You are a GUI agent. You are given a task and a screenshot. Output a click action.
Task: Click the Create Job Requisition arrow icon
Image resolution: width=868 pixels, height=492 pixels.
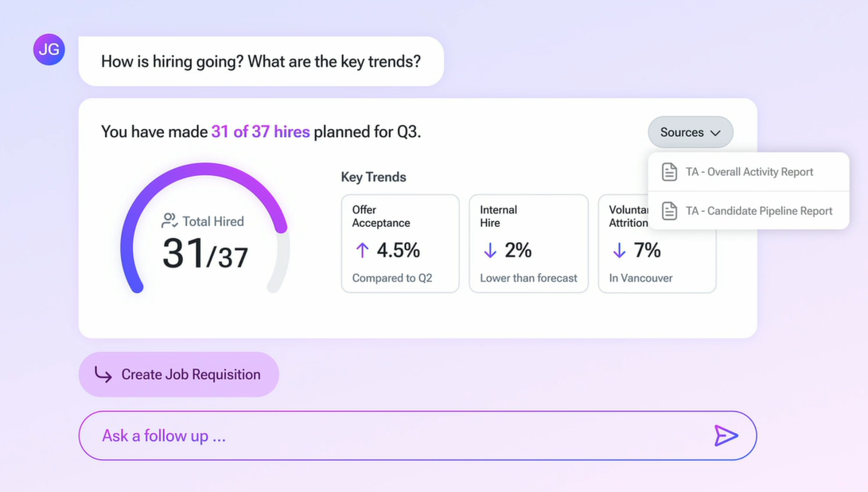[103, 374]
